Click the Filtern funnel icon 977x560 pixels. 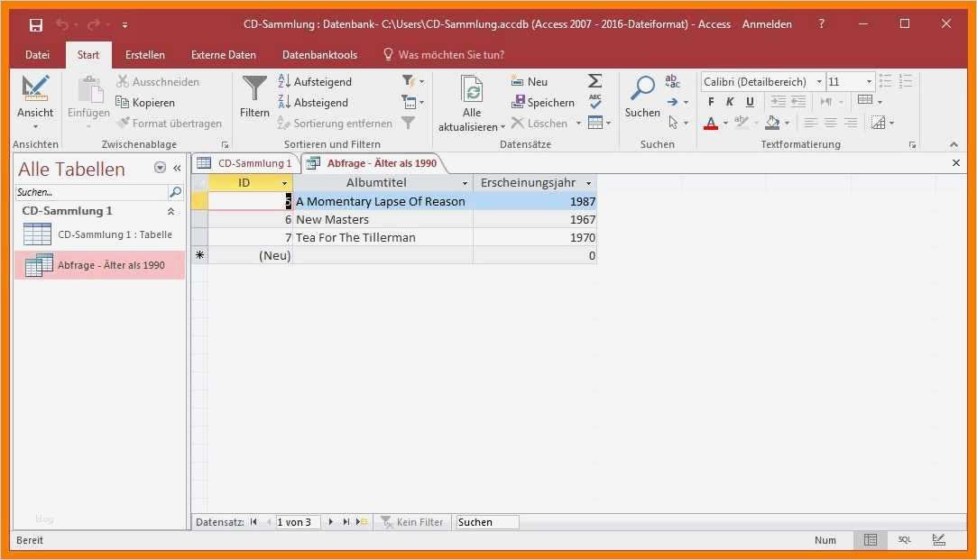[x=254, y=87]
